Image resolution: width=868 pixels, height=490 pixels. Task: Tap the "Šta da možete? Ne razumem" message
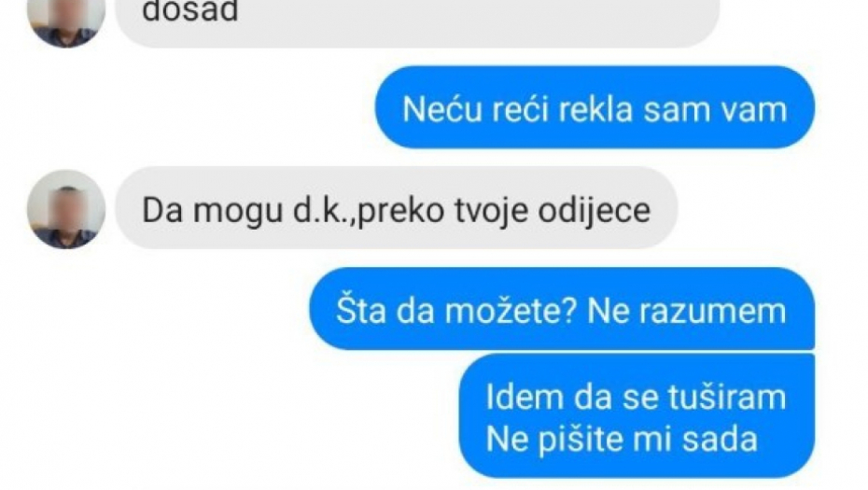coord(562,309)
